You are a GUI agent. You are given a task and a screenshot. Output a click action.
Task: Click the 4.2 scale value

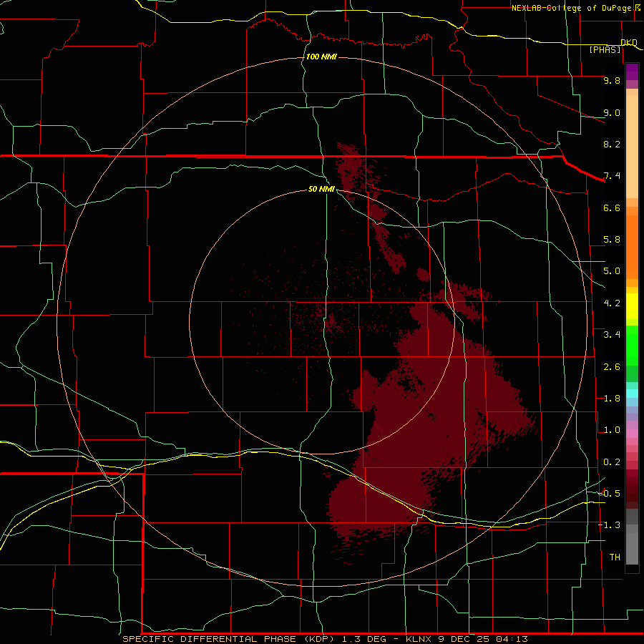tap(612, 303)
